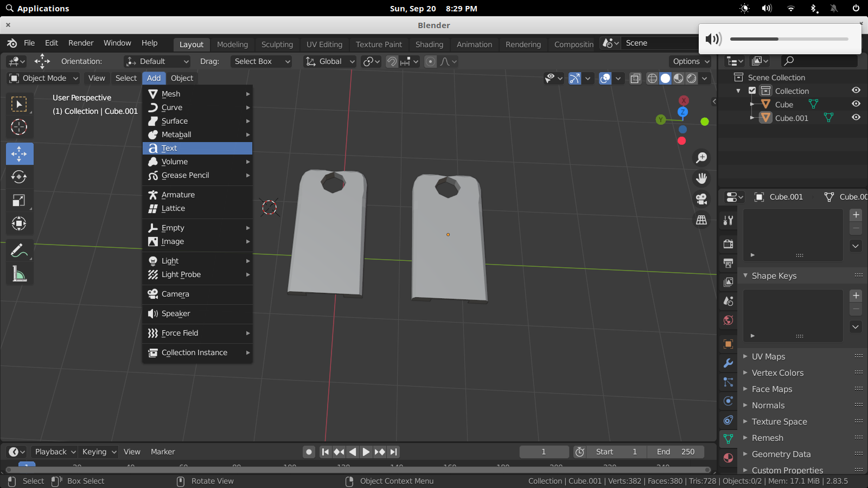Viewport: 868px width, 488px height.
Task: Select the Measure tool
Action: (x=20, y=274)
